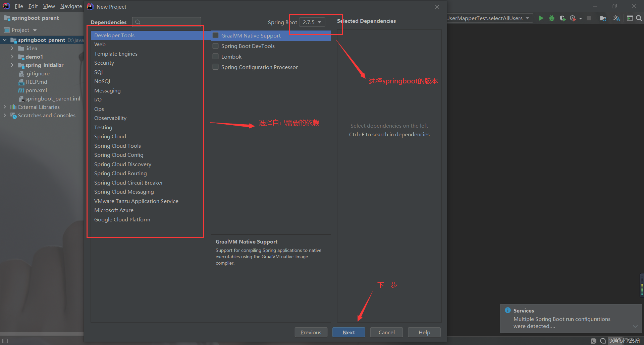This screenshot has height=345, width=644.
Task: Click the Services notification info icon
Action: pyautogui.click(x=508, y=310)
